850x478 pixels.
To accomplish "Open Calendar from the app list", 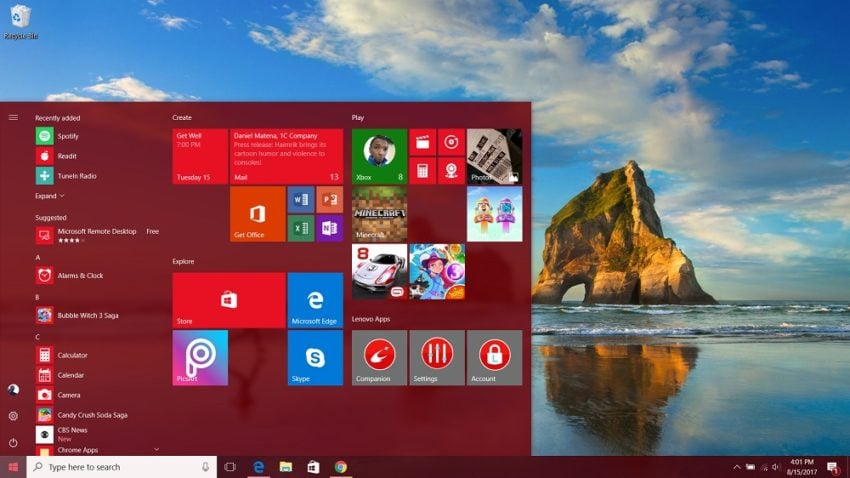I will tap(60, 375).
